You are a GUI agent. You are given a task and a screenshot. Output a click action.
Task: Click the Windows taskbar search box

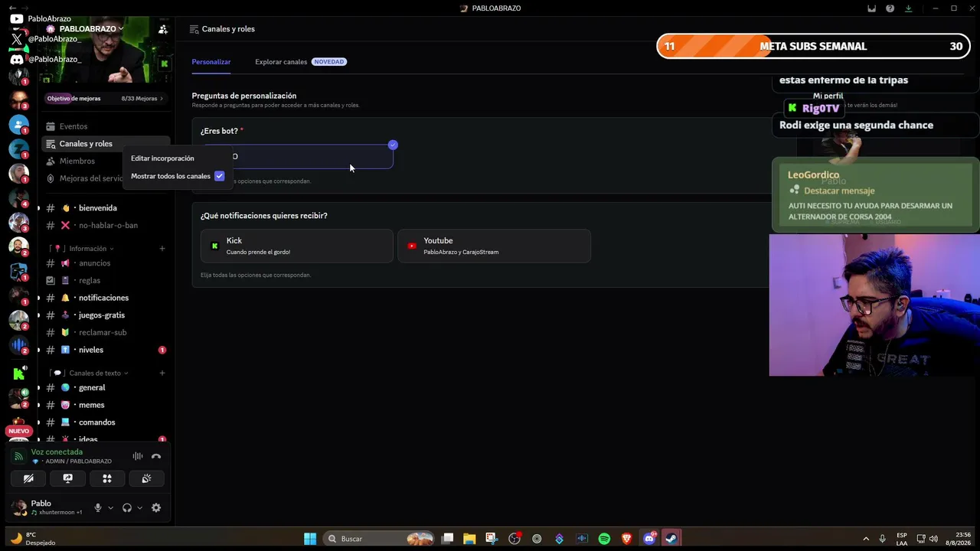click(379, 539)
